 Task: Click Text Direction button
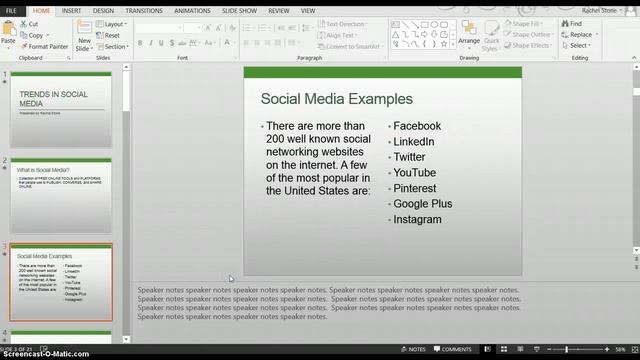point(342,24)
